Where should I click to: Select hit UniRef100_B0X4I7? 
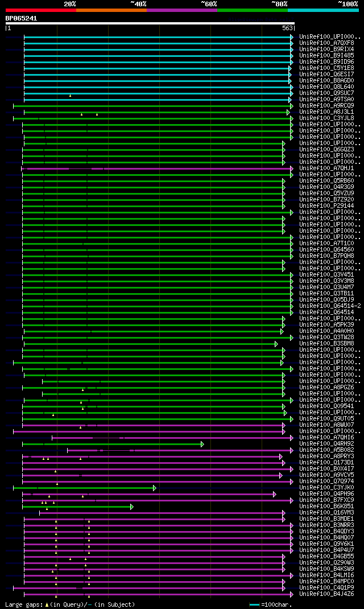click(x=326, y=469)
